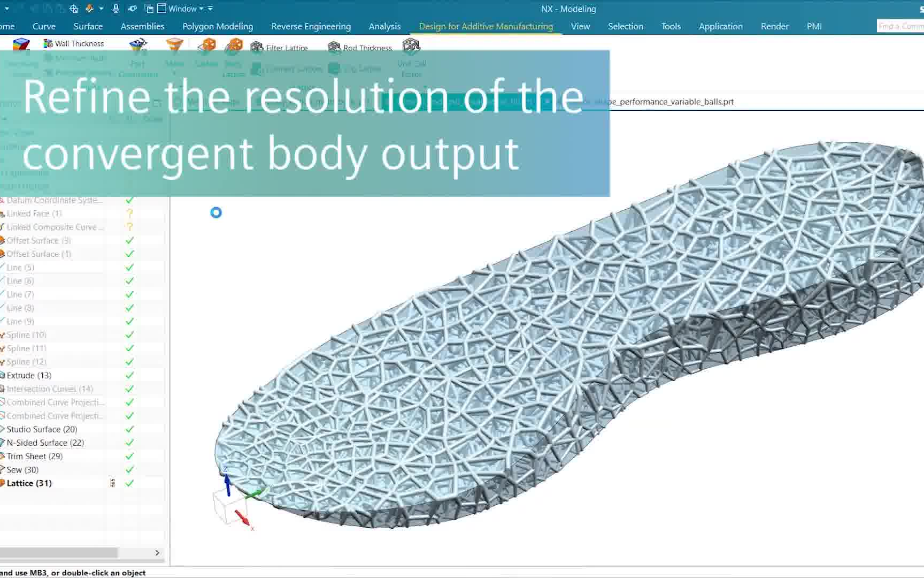Select Trim Sheet (29) feature
The image size is (924, 578).
coord(34,456)
